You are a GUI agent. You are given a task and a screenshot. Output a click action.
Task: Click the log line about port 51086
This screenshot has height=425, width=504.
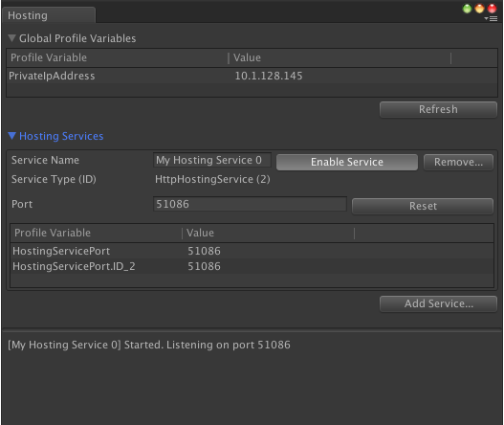(149, 345)
